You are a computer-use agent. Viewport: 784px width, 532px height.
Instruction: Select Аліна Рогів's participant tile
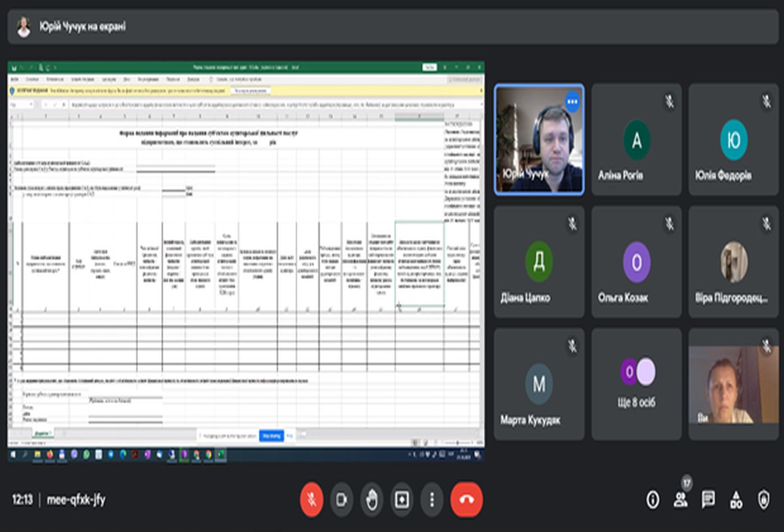(636, 140)
